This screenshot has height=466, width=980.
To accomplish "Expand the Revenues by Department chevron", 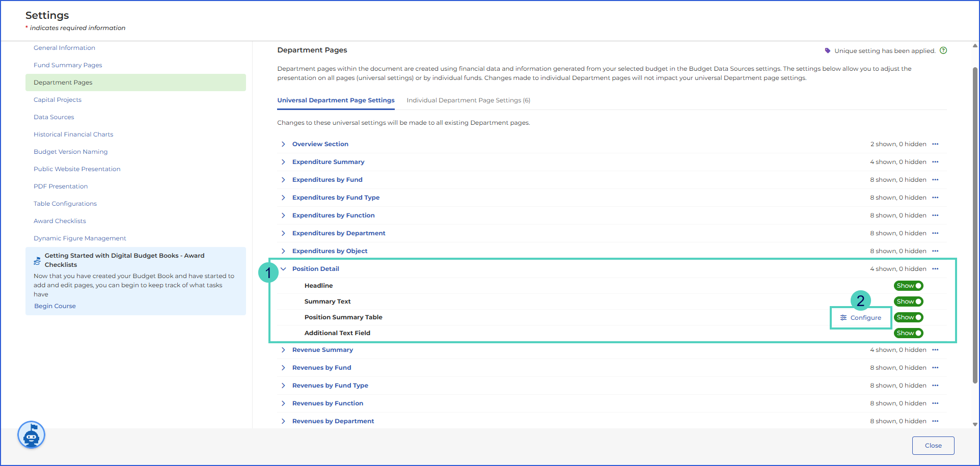I will 283,421.
